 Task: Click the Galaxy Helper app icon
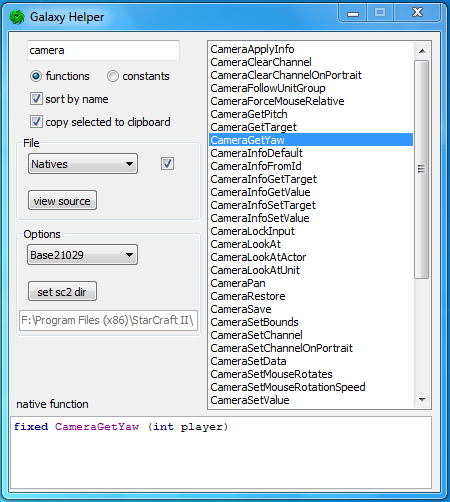tap(17, 17)
